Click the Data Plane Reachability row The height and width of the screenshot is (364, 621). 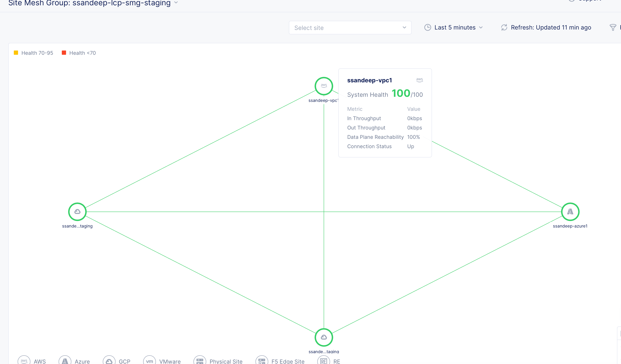(385, 137)
